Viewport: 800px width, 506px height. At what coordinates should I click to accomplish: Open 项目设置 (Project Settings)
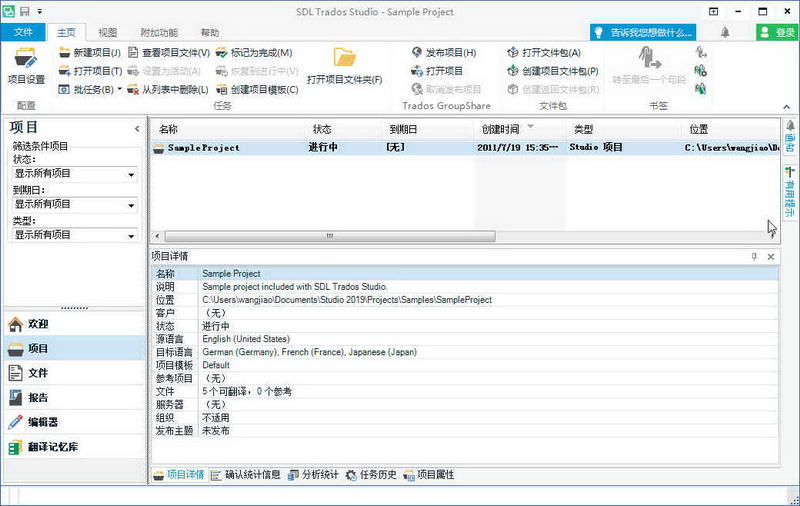(27, 66)
